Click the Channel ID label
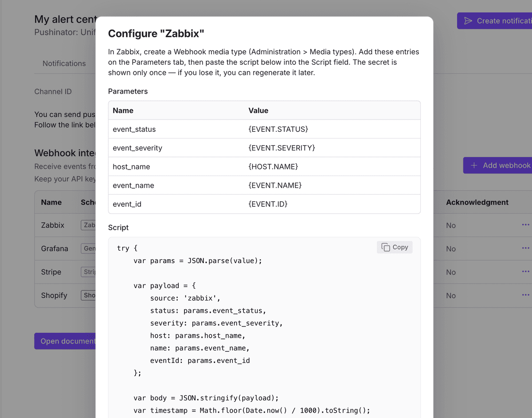The height and width of the screenshot is (418, 532). [x=53, y=91]
